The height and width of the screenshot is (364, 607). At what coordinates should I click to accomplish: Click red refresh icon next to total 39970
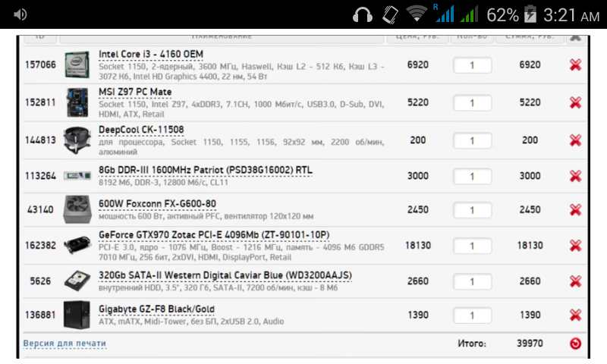click(x=575, y=344)
